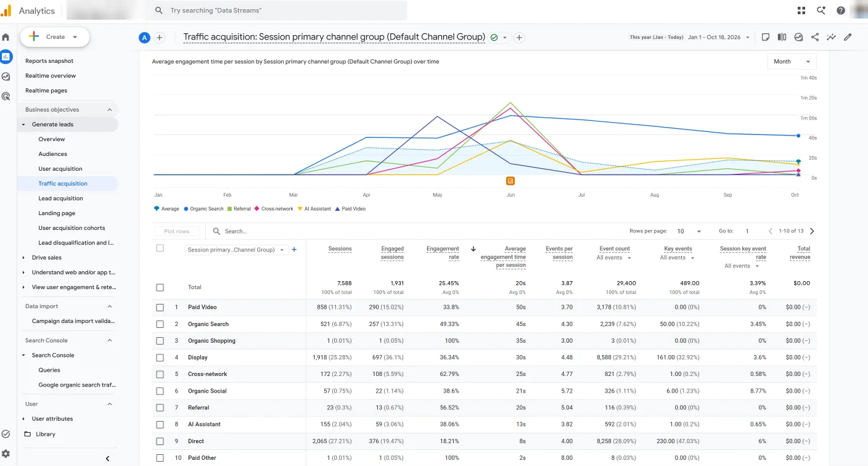Image resolution: width=868 pixels, height=466 pixels.
Task: Collapse the left navigation panel arrow
Action: [x=107, y=459]
